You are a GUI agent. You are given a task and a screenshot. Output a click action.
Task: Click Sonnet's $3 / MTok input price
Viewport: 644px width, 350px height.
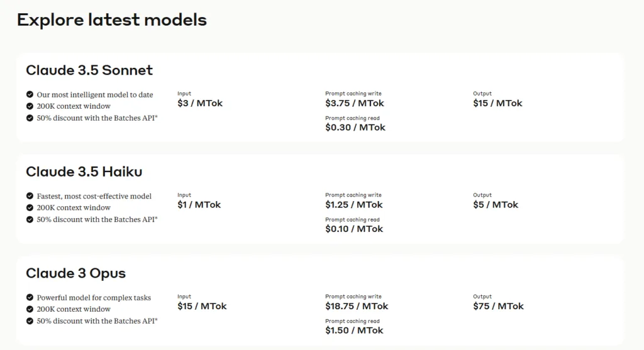point(200,103)
